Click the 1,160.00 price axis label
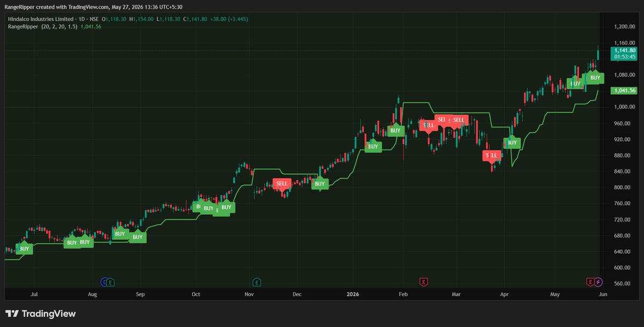The image size is (644, 327). pos(624,43)
